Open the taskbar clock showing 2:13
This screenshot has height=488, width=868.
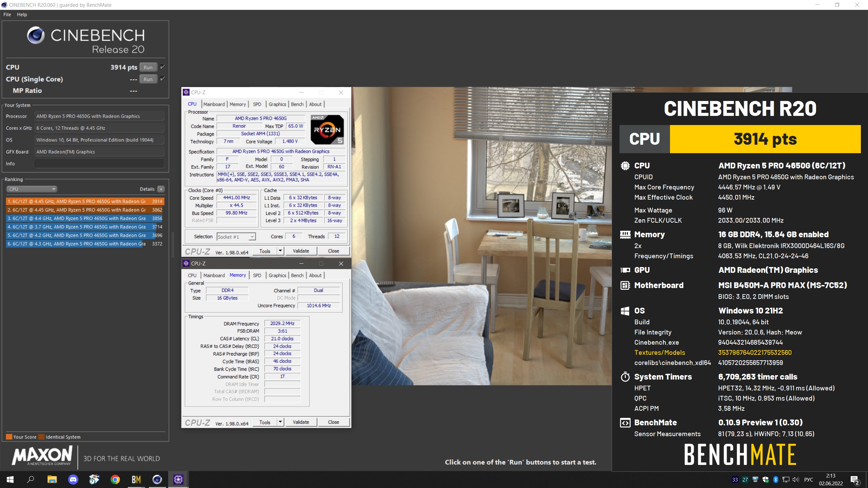click(x=831, y=480)
